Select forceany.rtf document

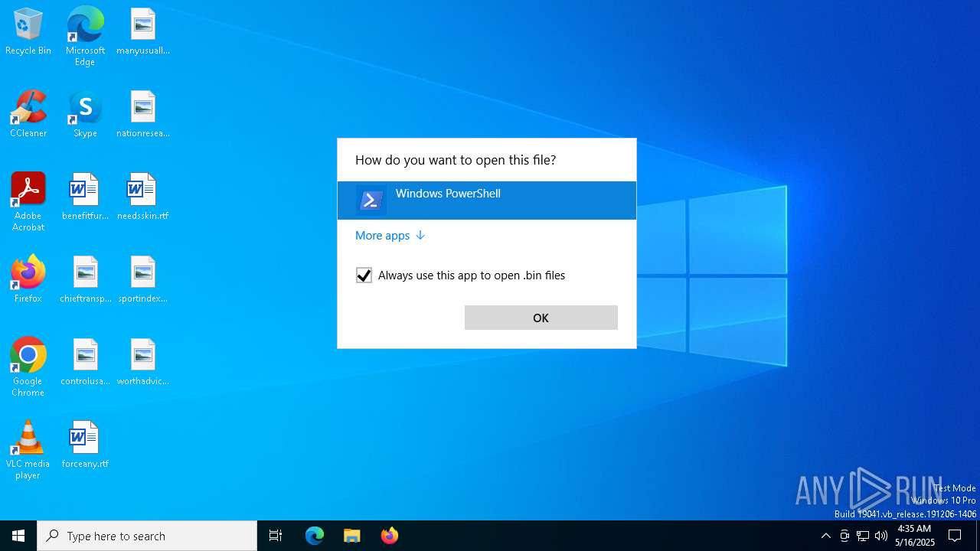point(85,445)
